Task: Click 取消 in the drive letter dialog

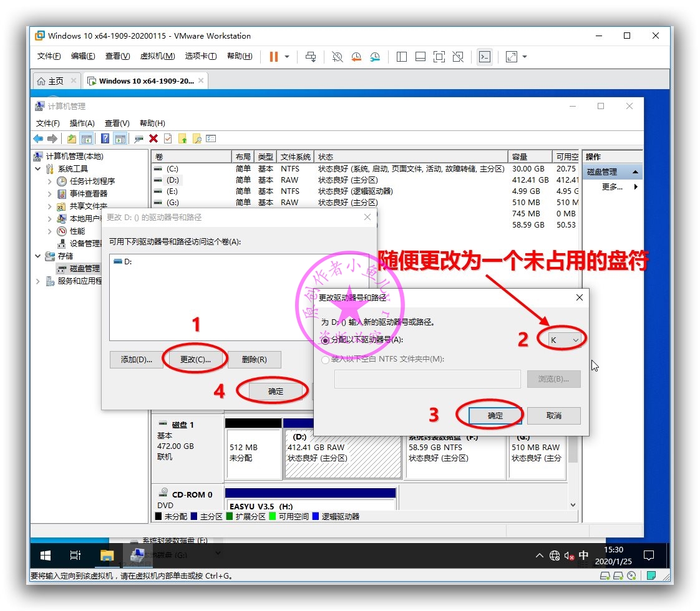Action: tap(553, 416)
